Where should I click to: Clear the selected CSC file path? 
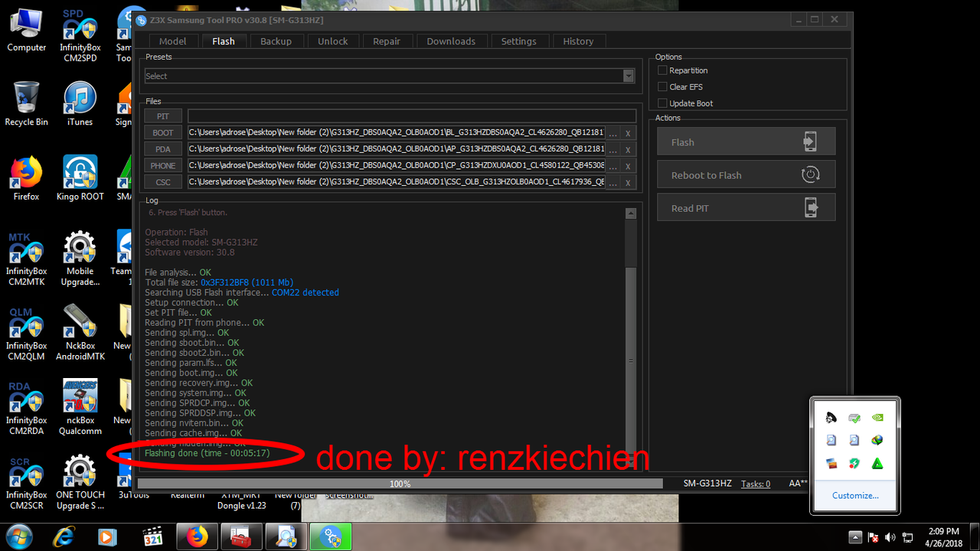627,182
